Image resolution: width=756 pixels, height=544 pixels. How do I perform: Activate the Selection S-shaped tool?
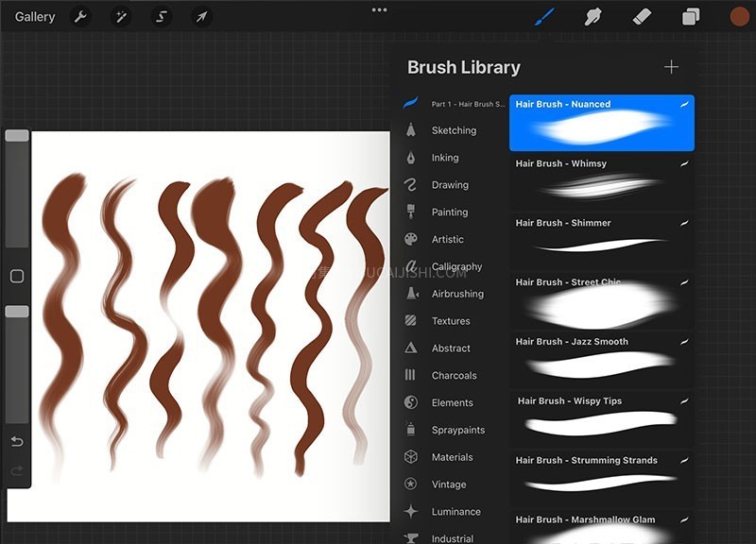[161, 17]
